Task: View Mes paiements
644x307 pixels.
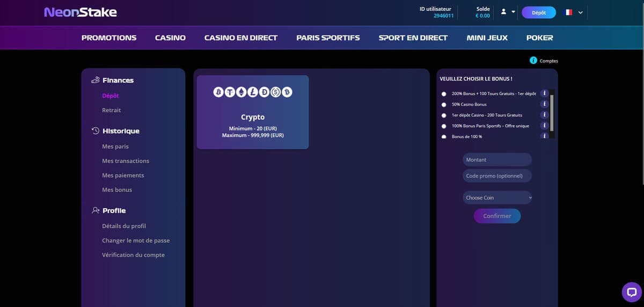Action: pos(123,175)
